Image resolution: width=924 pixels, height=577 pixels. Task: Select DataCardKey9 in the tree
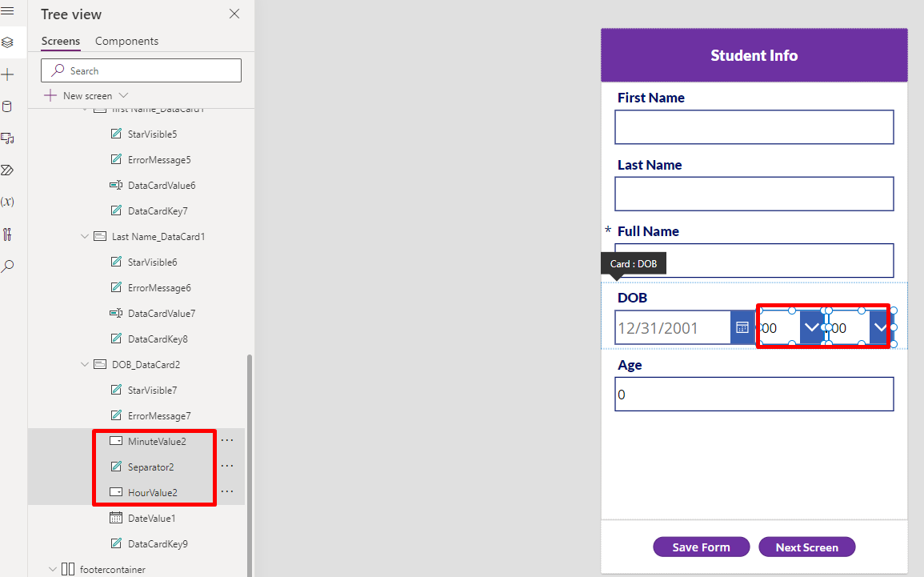point(158,543)
